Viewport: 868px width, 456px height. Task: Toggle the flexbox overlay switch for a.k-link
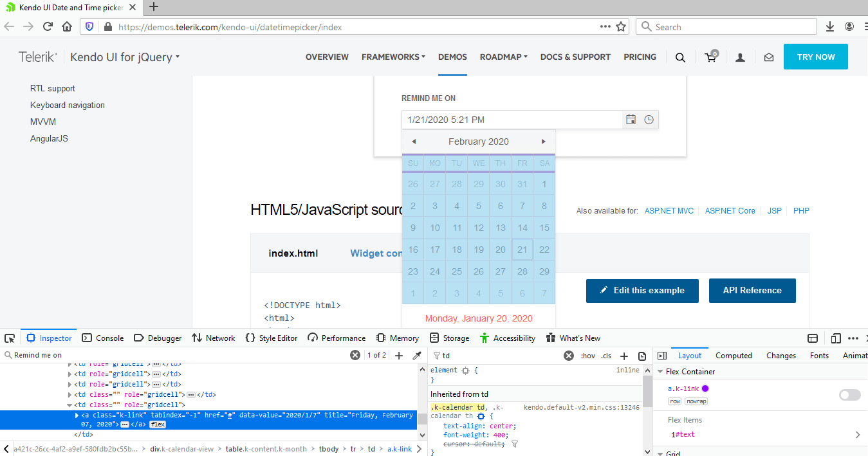pyautogui.click(x=849, y=395)
